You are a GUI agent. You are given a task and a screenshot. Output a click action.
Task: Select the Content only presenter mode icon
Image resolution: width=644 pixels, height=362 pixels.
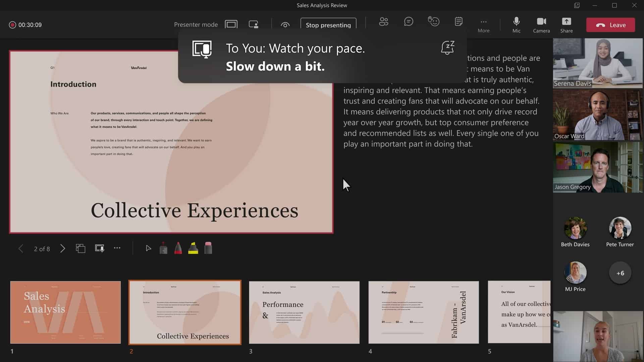(x=231, y=24)
